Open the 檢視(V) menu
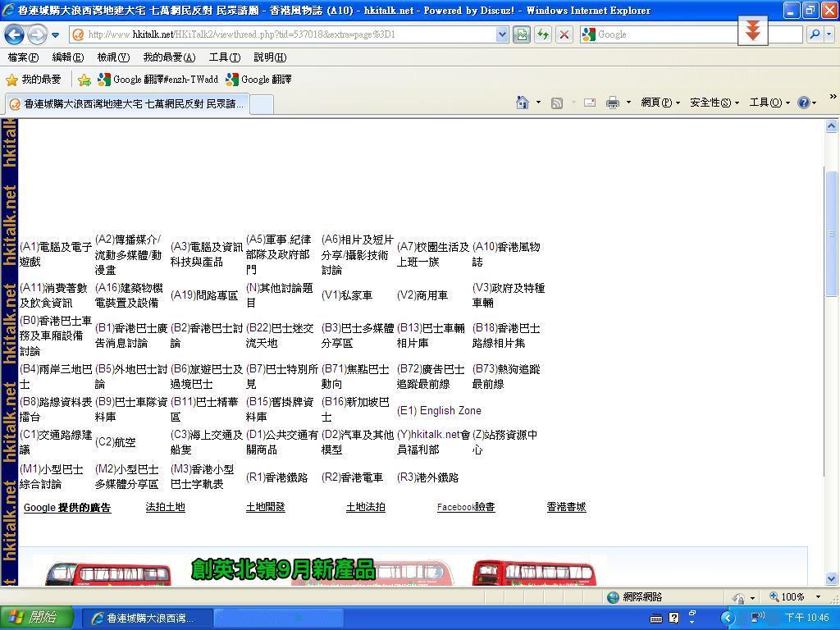This screenshot has height=630, width=840. tap(112, 57)
